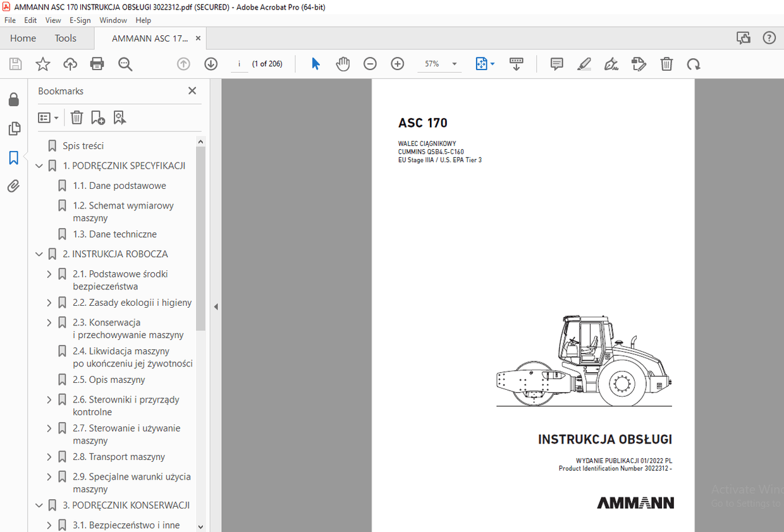Add a comment with the speech bubble icon
Image resolution: width=784 pixels, height=532 pixels.
[556, 64]
